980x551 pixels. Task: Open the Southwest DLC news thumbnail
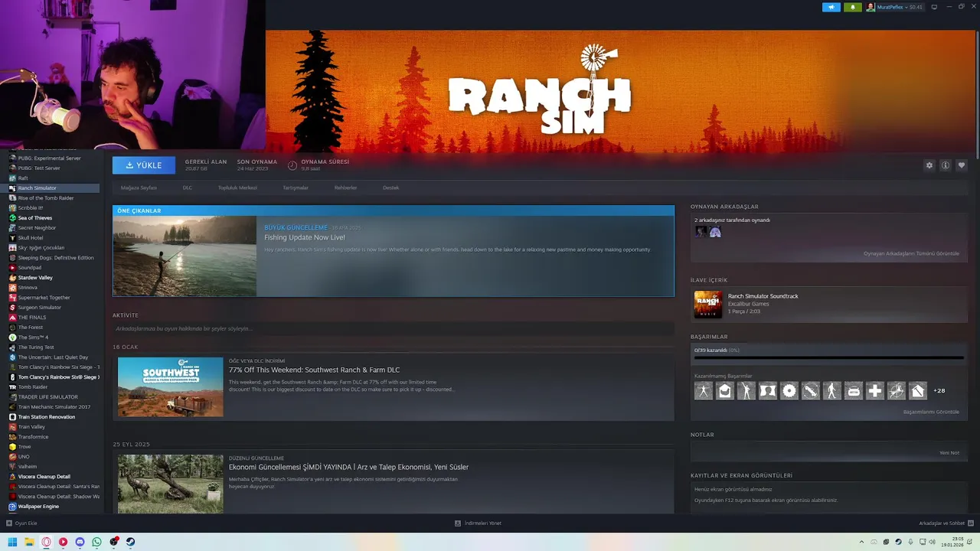click(171, 386)
